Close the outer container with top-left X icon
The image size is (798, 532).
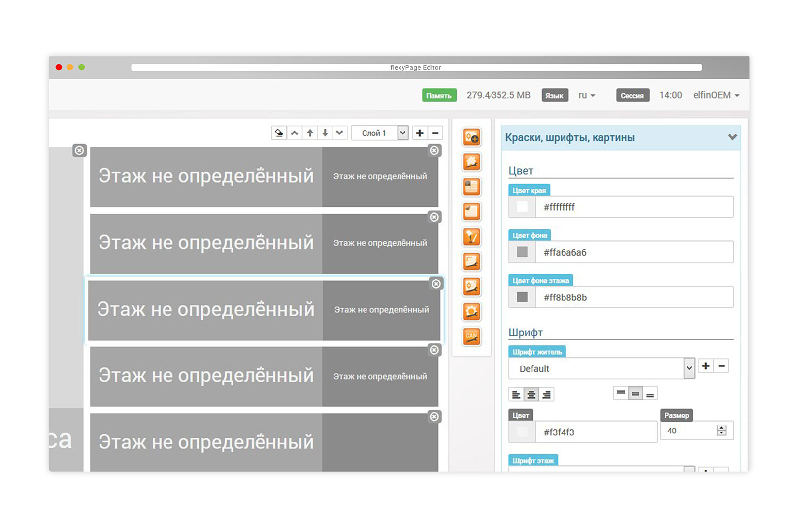79,150
